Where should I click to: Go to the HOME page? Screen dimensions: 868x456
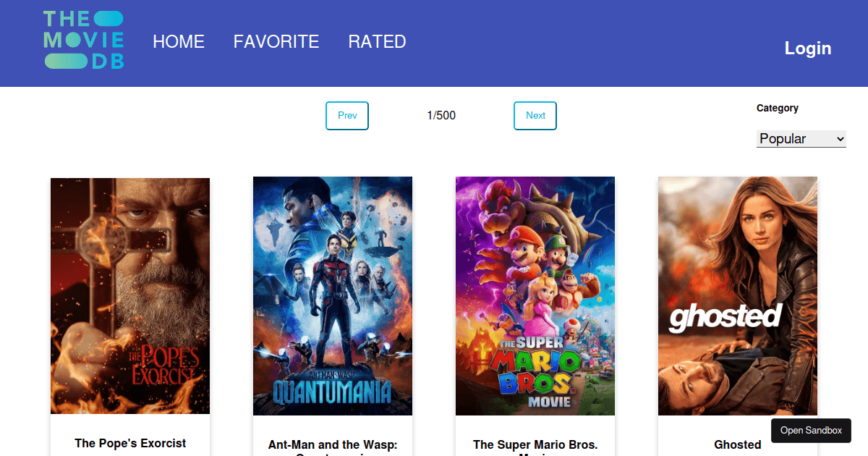[179, 42]
